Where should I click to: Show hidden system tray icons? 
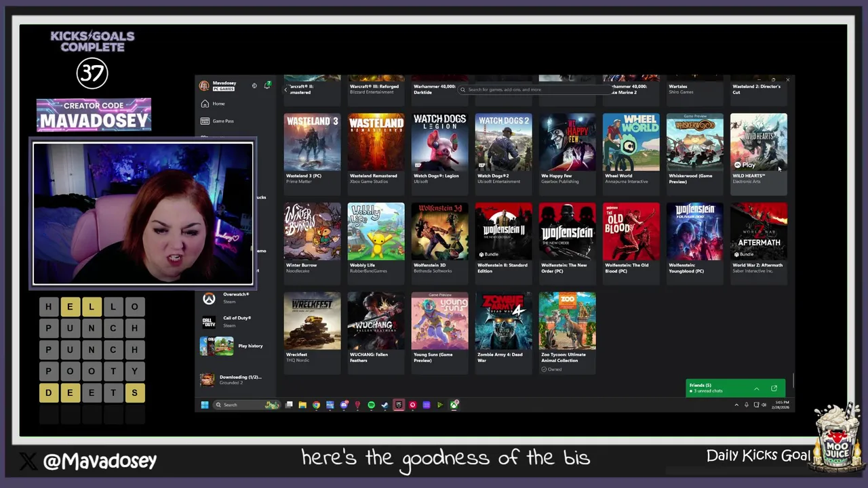(x=736, y=405)
